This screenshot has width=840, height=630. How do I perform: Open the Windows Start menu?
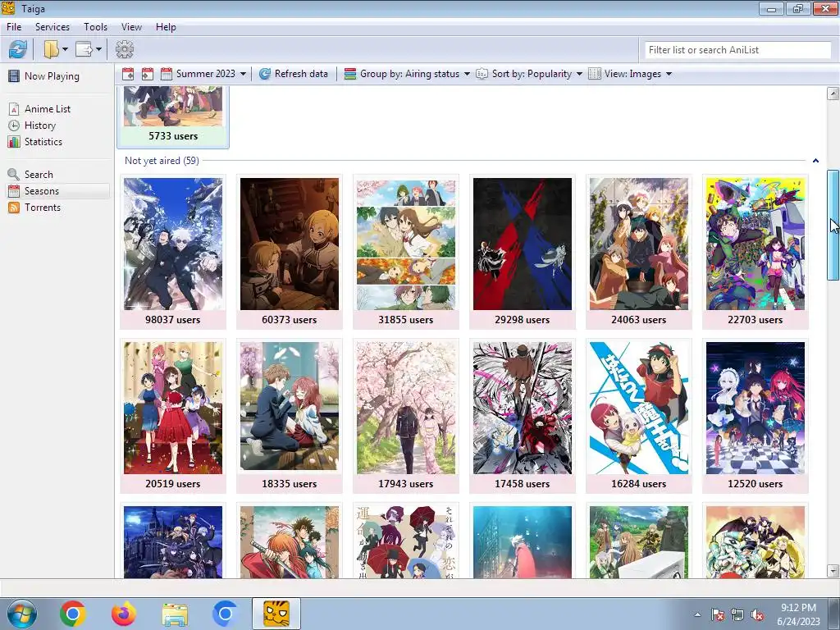(x=22, y=614)
